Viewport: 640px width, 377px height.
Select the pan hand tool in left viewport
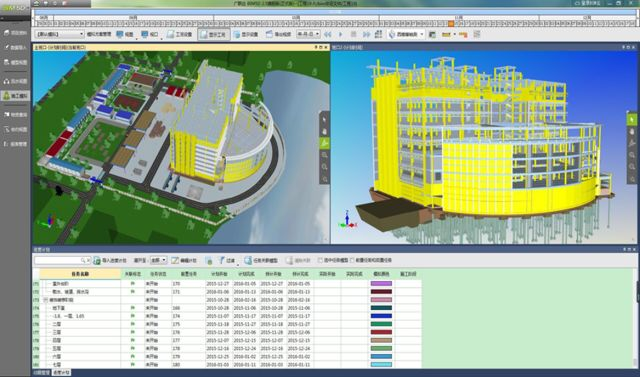coord(324,131)
